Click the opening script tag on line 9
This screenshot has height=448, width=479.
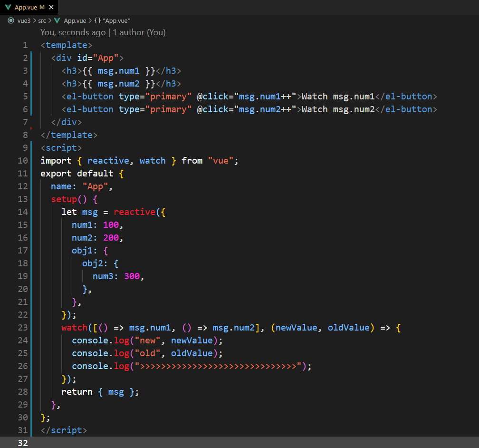(x=61, y=148)
